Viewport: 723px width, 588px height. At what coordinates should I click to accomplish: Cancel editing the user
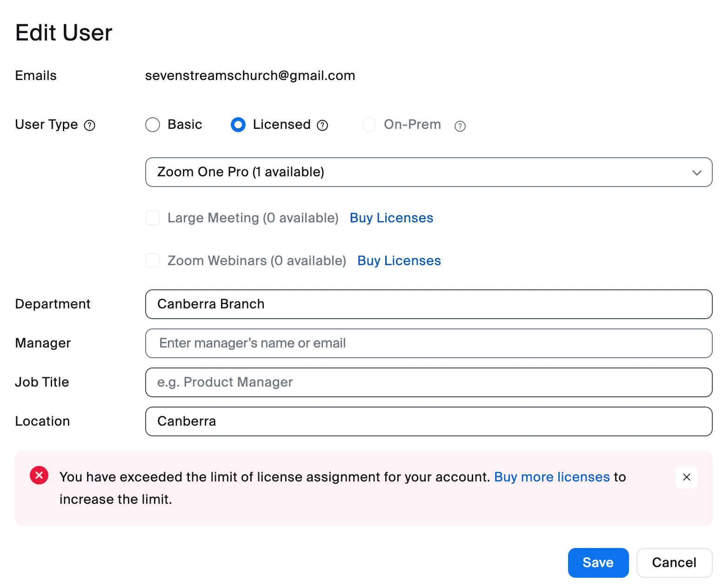[x=674, y=562]
